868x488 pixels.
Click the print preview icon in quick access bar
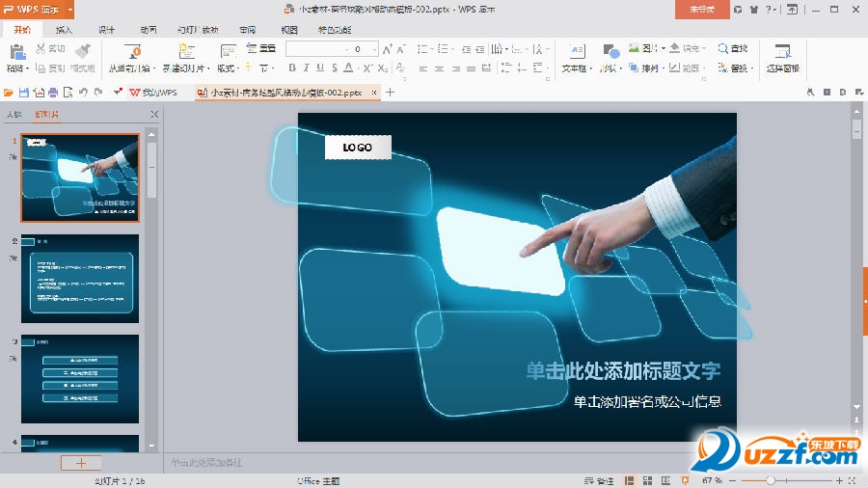[x=68, y=93]
